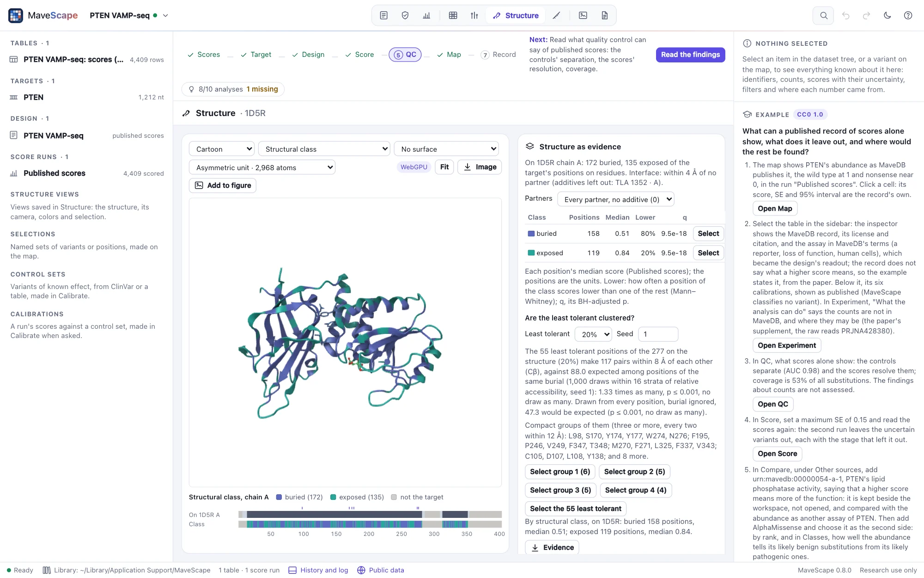Screen dimensions: 924x578
Task: Click the exposed (135) legend swatch
Action: pyautogui.click(x=333, y=497)
